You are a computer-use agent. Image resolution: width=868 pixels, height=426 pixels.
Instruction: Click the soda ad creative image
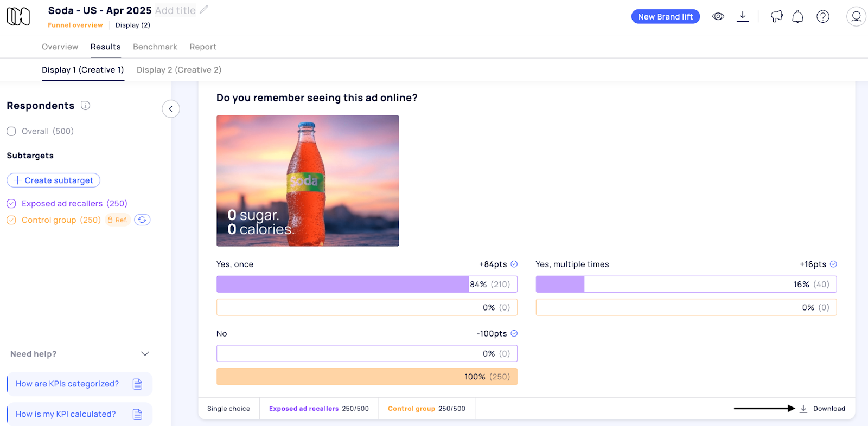308,180
